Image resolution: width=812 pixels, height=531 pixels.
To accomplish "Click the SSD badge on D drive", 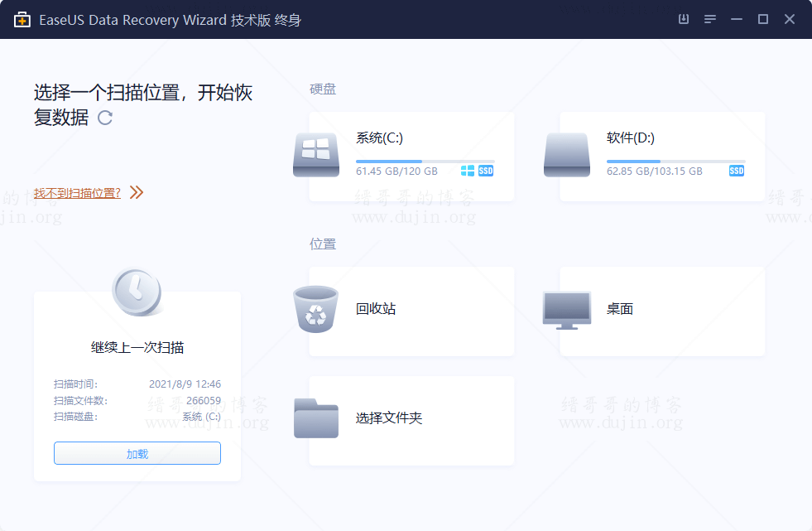I will click(x=737, y=171).
